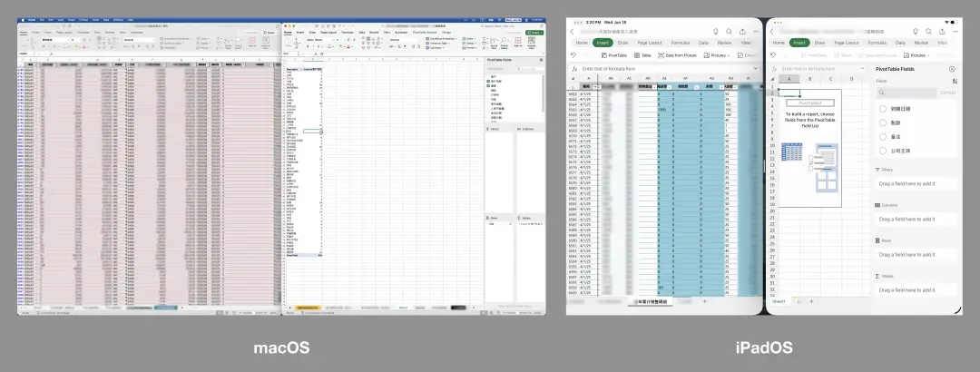980x372 pixels.
Task: Tap the lightbulb icon in left iPad header
Action: [x=717, y=32]
